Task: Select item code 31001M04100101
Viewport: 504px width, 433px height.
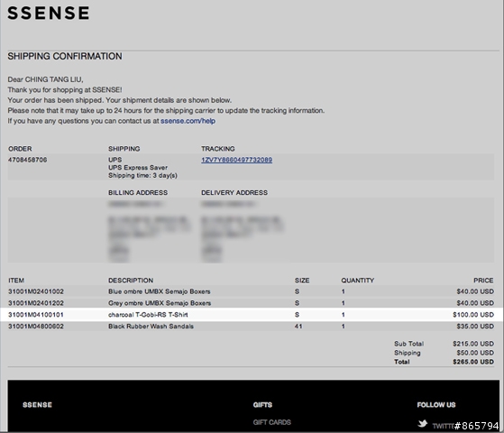Action: [36, 315]
